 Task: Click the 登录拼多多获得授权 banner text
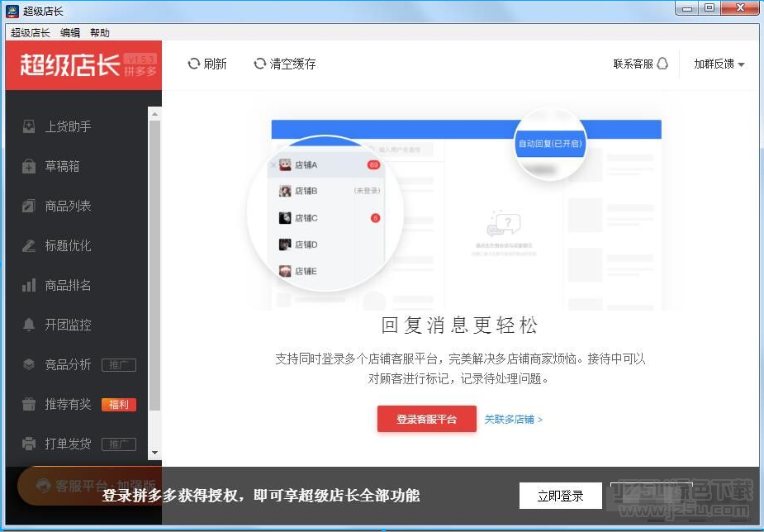point(261,496)
